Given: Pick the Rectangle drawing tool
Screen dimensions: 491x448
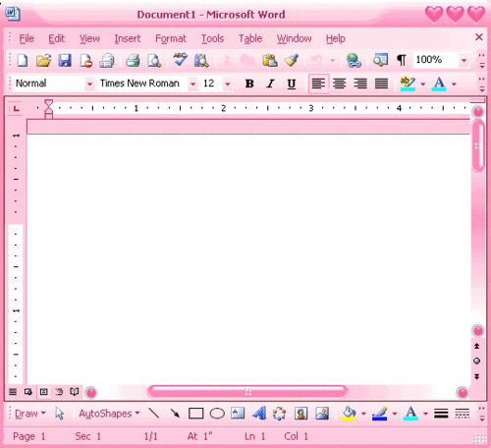Looking at the screenshot, I should click(x=195, y=414).
